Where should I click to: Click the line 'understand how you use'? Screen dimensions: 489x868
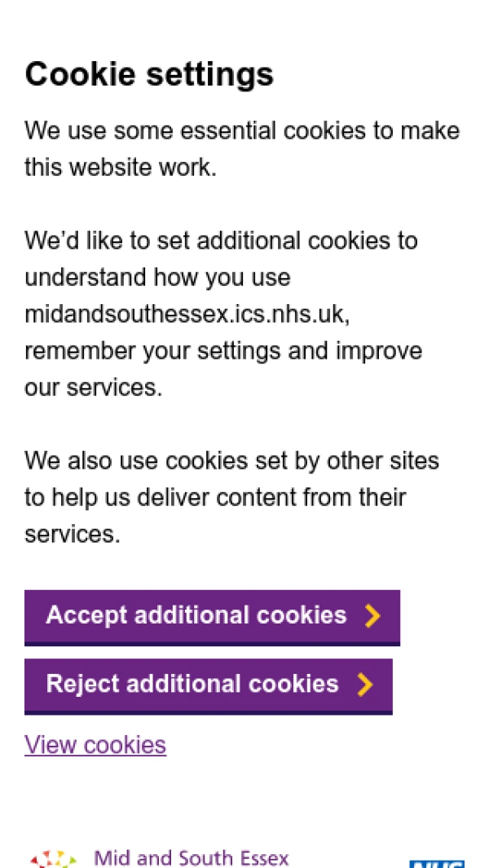click(157, 278)
